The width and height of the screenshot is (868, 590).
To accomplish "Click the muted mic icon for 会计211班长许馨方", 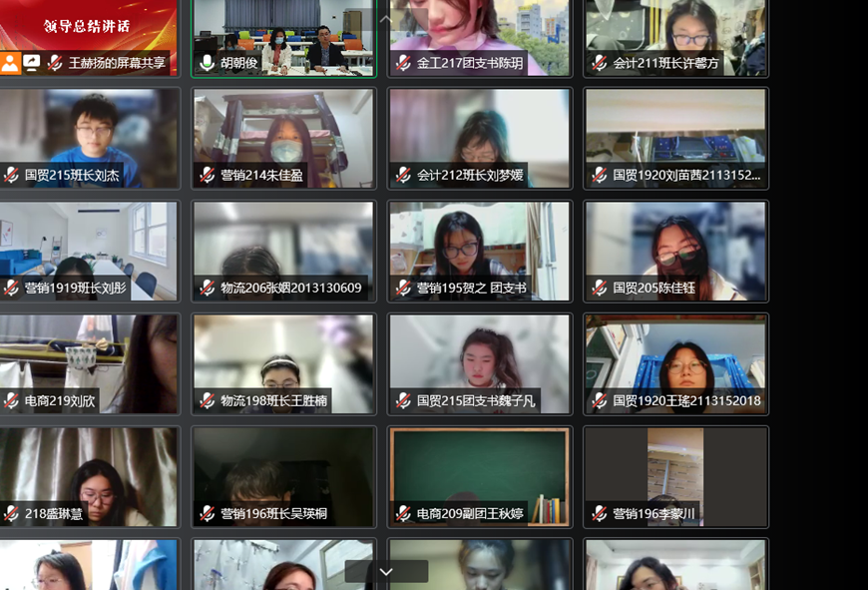I will coord(599,63).
